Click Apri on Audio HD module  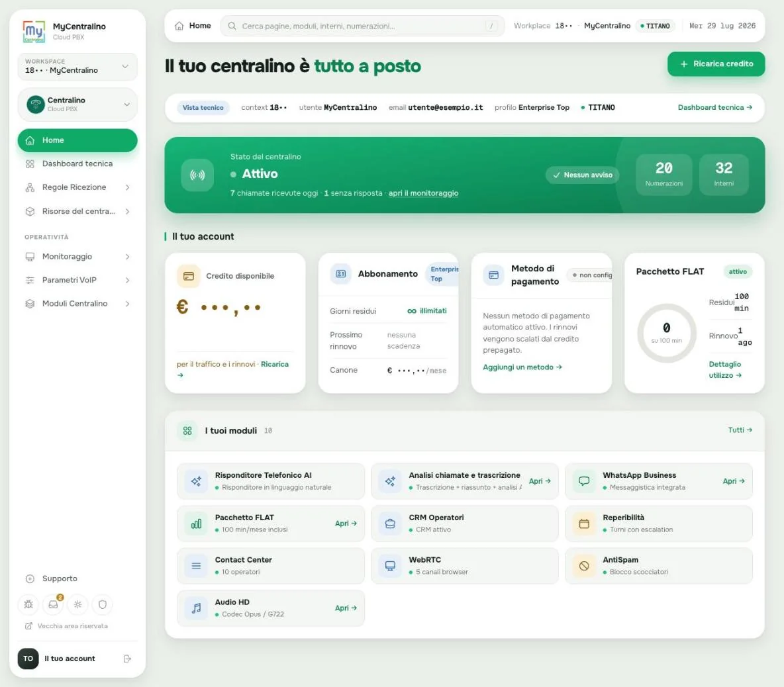click(x=346, y=608)
